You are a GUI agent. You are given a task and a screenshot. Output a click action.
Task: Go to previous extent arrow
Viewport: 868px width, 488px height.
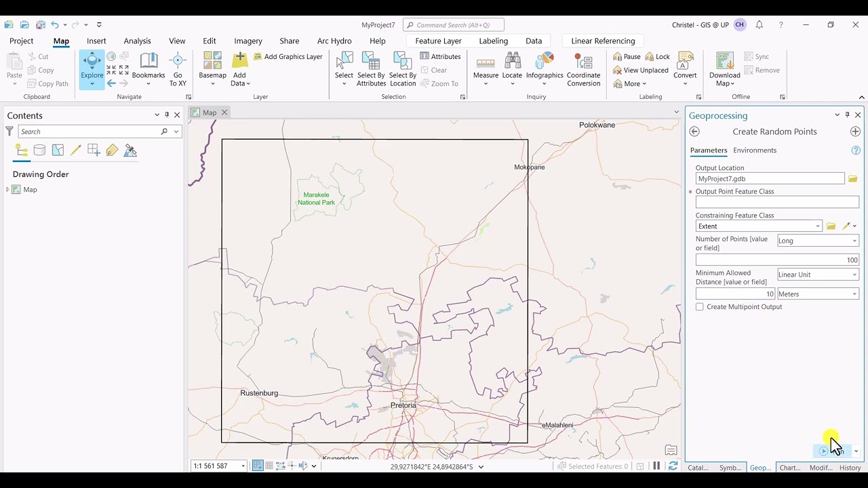pyautogui.click(x=111, y=83)
